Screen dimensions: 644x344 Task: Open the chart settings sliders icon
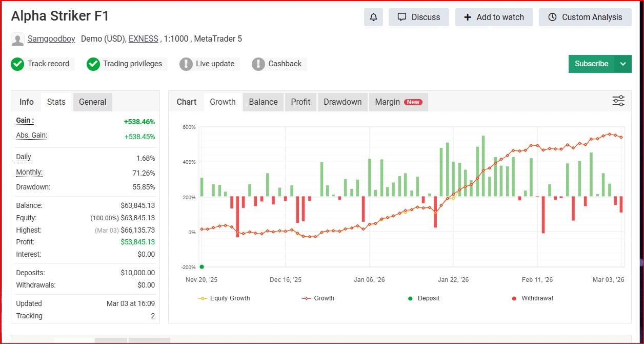[618, 101]
